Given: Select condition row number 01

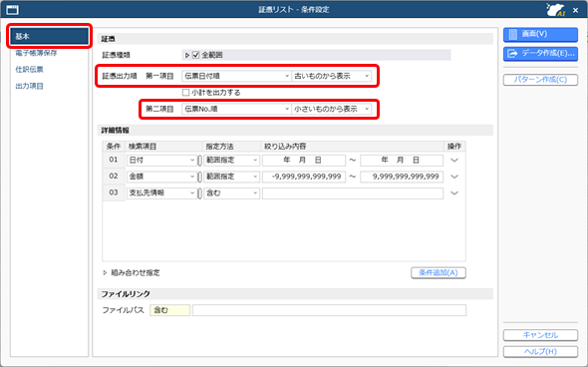Looking at the screenshot, I should tap(114, 161).
